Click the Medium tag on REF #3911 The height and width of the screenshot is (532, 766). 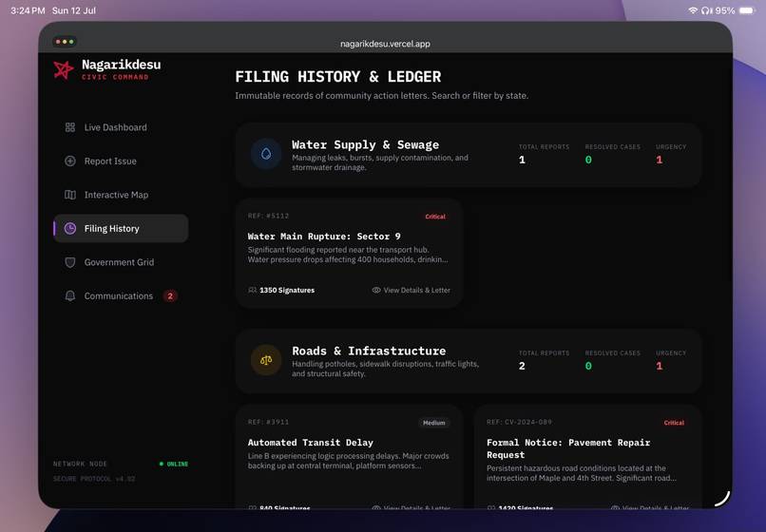click(x=433, y=423)
